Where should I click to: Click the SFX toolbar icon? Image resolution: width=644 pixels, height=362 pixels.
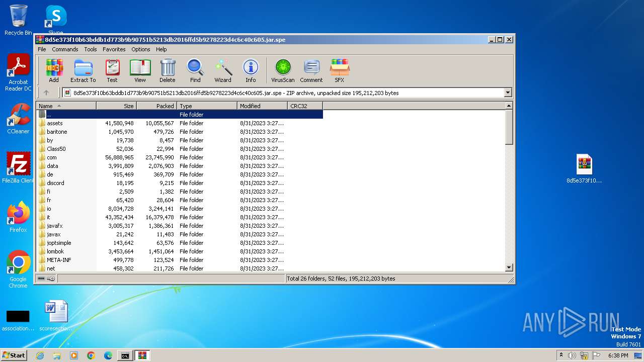point(340,70)
